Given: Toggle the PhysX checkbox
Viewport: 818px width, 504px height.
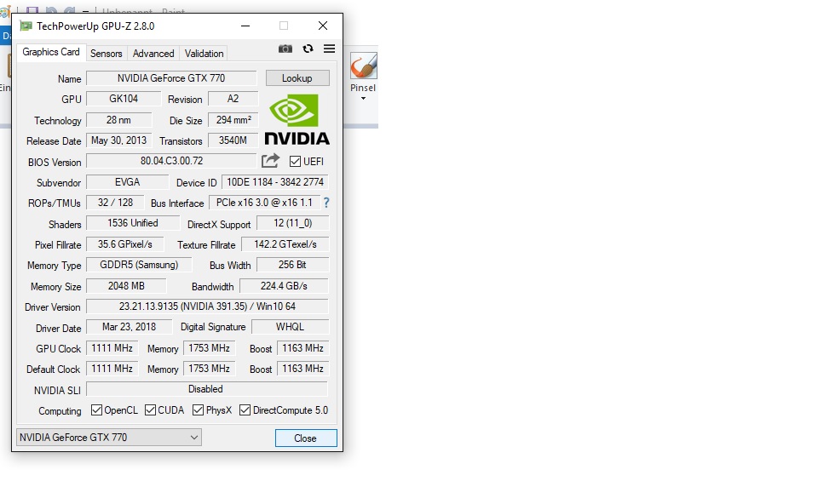Looking at the screenshot, I should click(198, 410).
